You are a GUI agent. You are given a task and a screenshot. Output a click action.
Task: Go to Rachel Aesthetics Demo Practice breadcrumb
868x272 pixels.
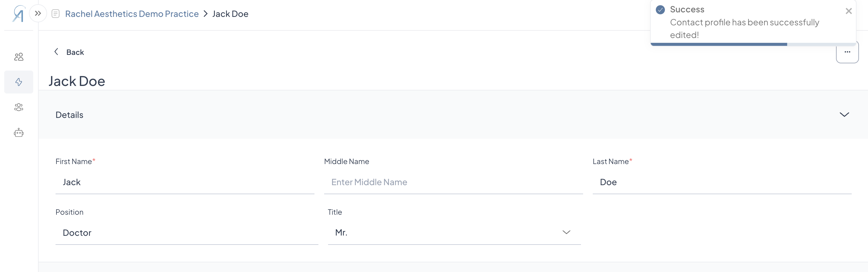point(132,14)
